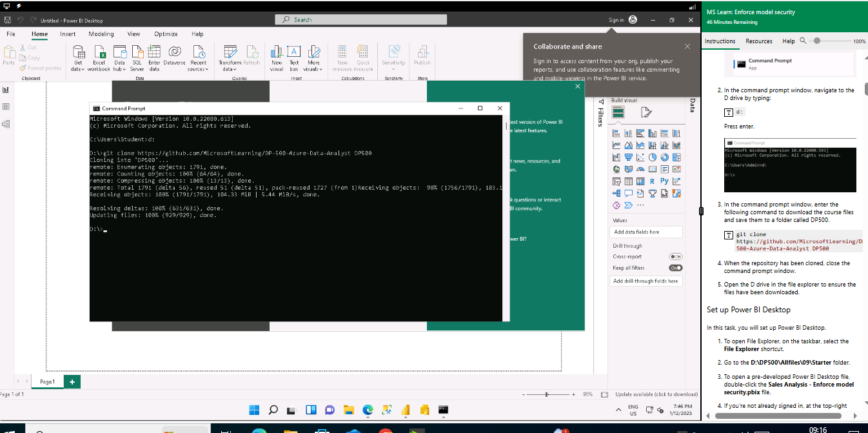Click the type-text icon beside git clone
Screen dimensions: 868x433
[x=729, y=235]
